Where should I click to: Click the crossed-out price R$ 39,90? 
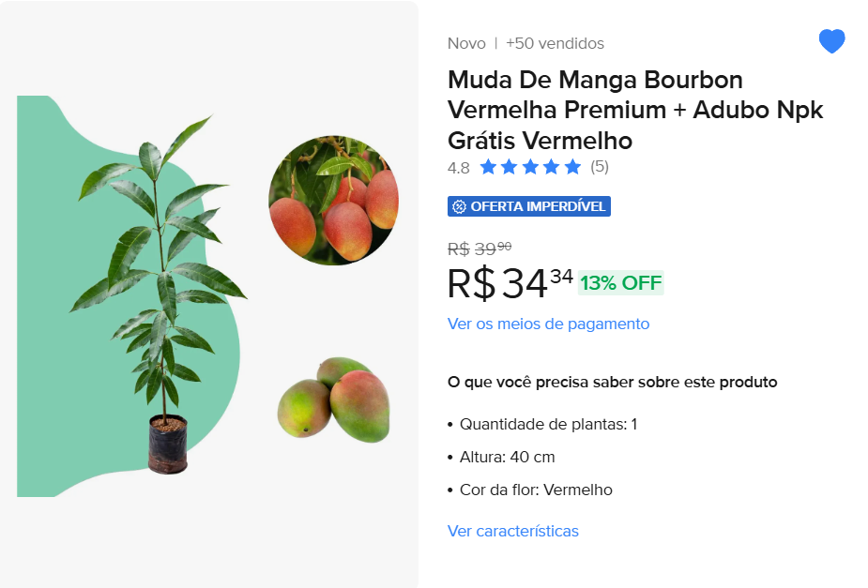click(479, 249)
